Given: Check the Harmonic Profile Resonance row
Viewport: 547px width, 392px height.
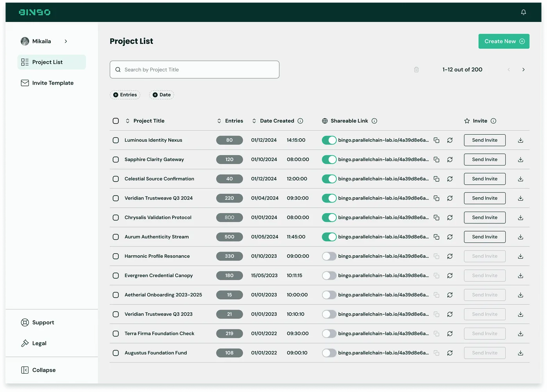Looking at the screenshot, I should 116,256.
